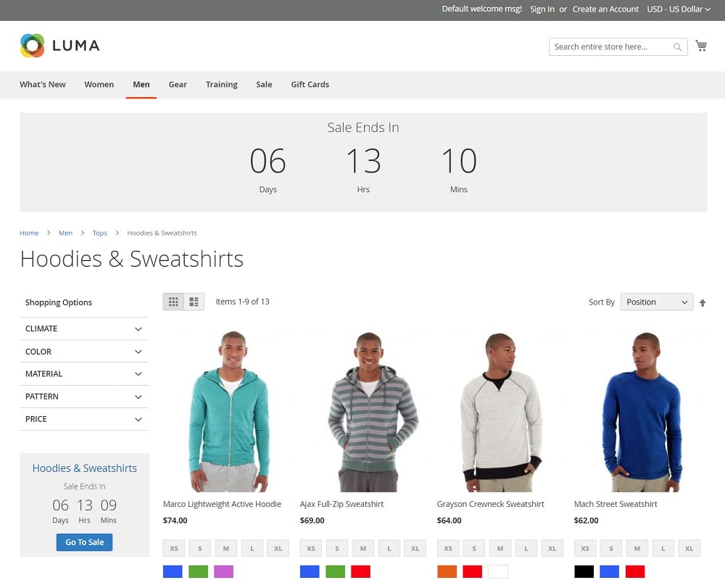Open the What's New menu

43,84
